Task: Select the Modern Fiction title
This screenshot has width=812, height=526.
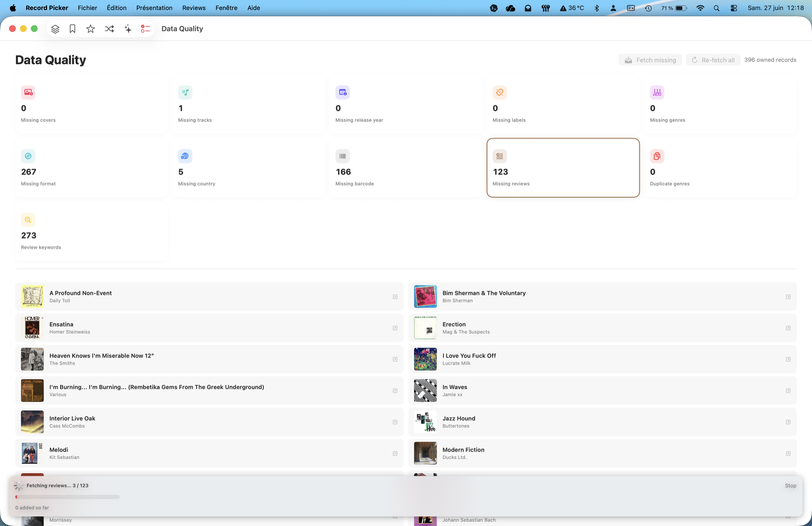Action: 463,450
